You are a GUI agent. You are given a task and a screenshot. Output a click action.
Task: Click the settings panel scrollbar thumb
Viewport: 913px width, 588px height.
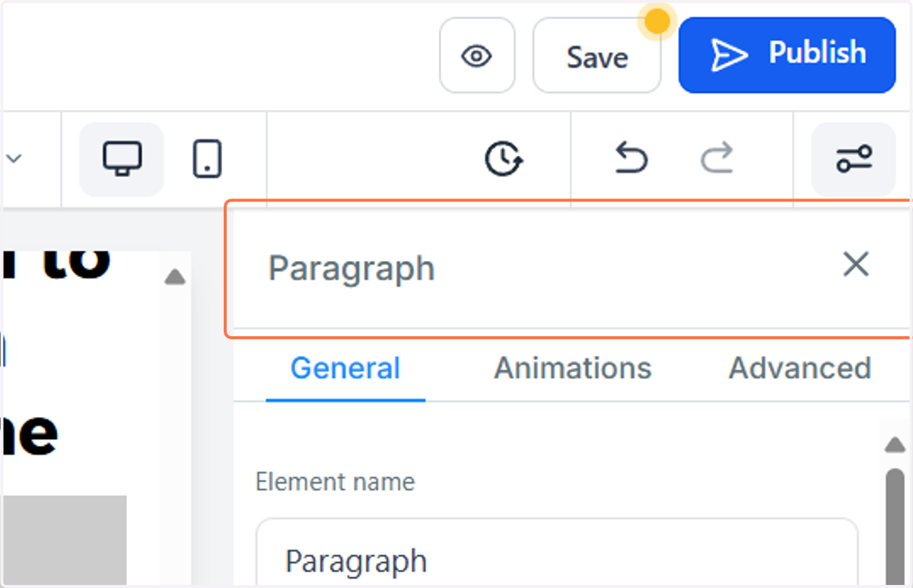[896, 526]
